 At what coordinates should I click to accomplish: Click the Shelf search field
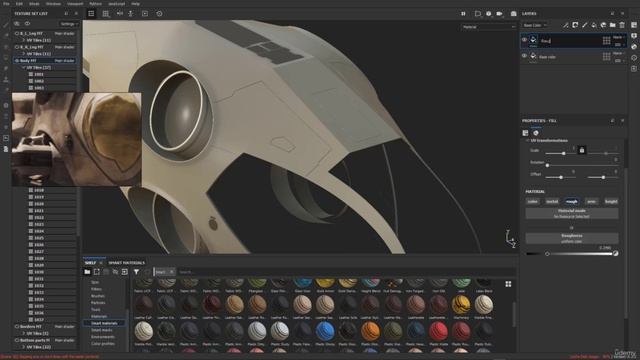[x=346, y=272]
